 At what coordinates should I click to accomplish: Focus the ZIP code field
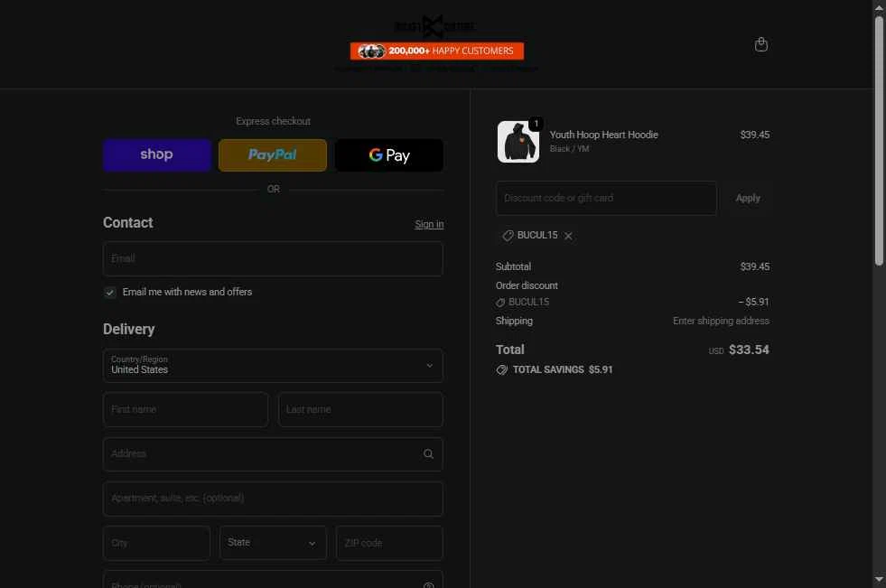[389, 543]
